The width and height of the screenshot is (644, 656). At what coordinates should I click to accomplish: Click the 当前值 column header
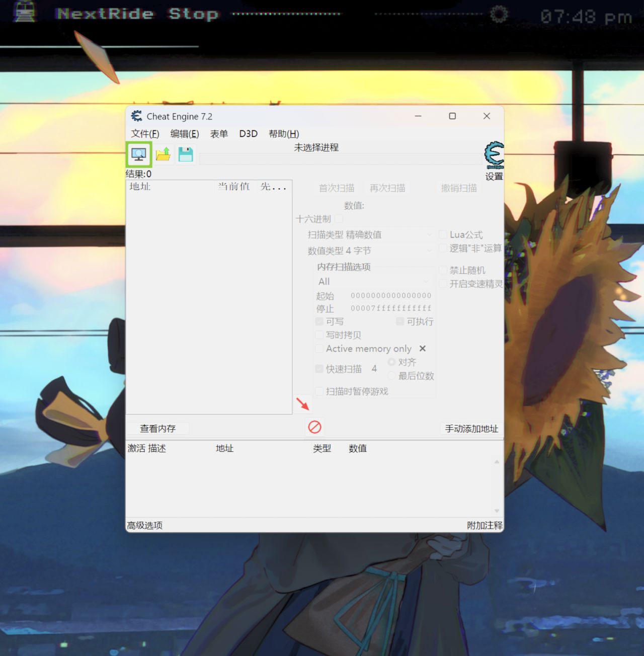tap(234, 187)
